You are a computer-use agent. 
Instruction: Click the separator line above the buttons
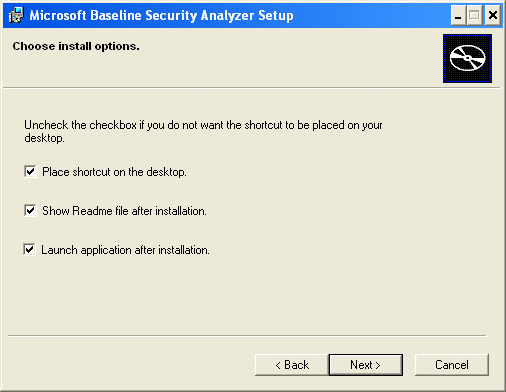click(247, 336)
